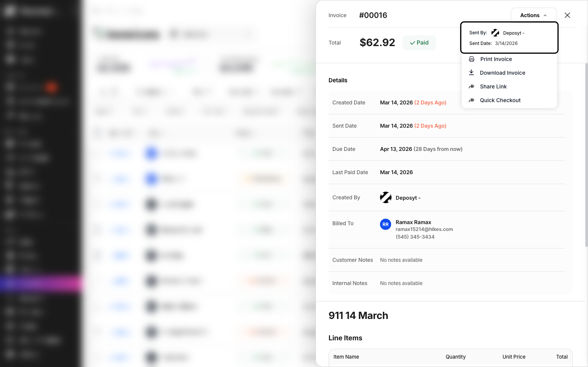
Task: Click the Internal Notes 'No notes available'
Action: point(401,283)
